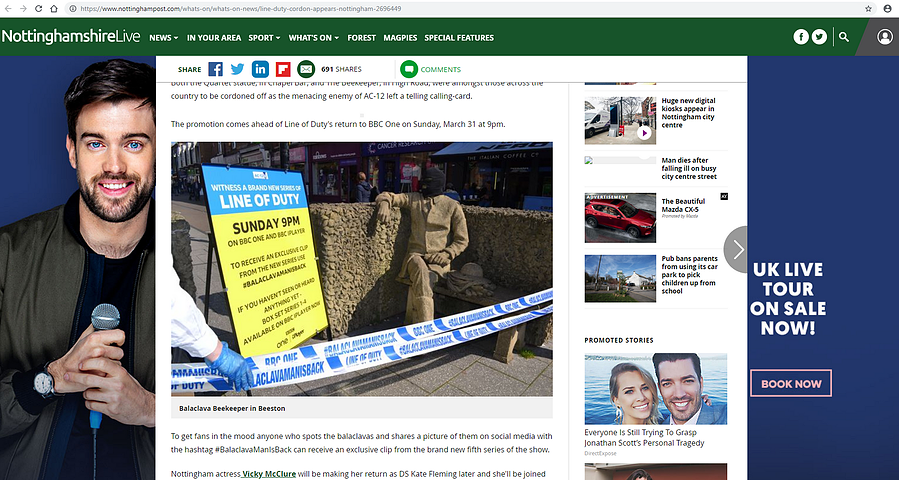
Task: Open the user account icon
Action: [x=885, y=37]
